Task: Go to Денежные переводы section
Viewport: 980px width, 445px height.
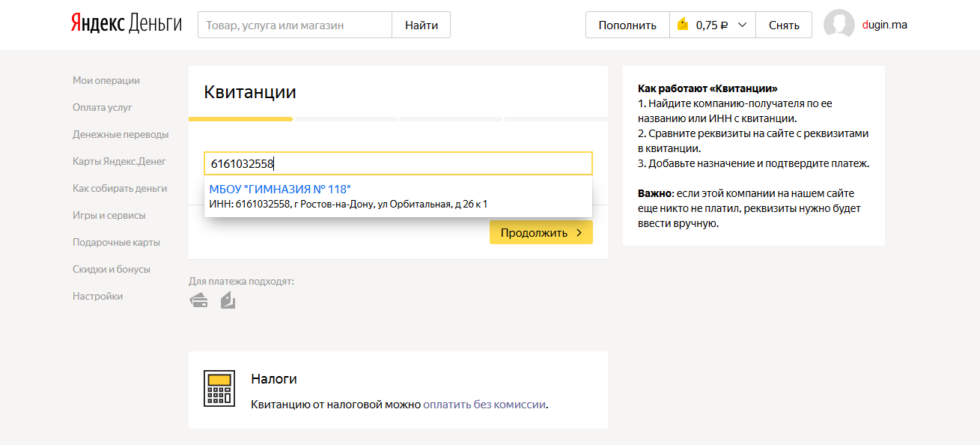Action: [121, 134]
